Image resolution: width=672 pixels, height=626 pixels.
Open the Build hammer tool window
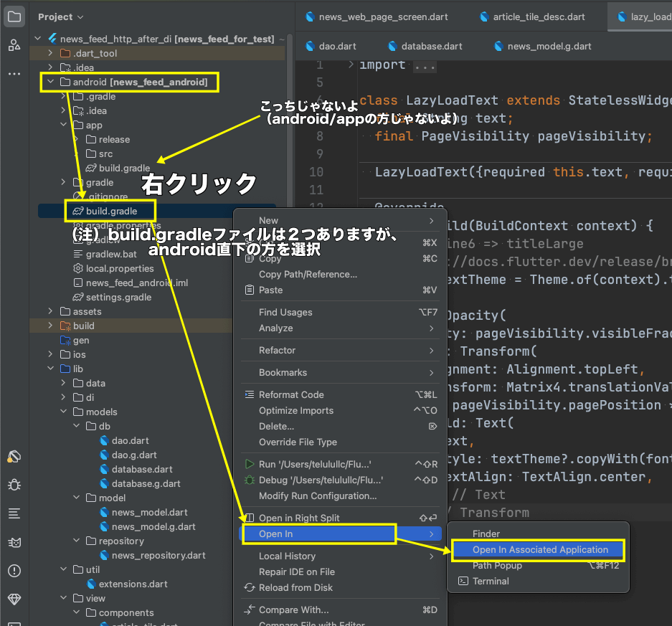click(14, 456)
